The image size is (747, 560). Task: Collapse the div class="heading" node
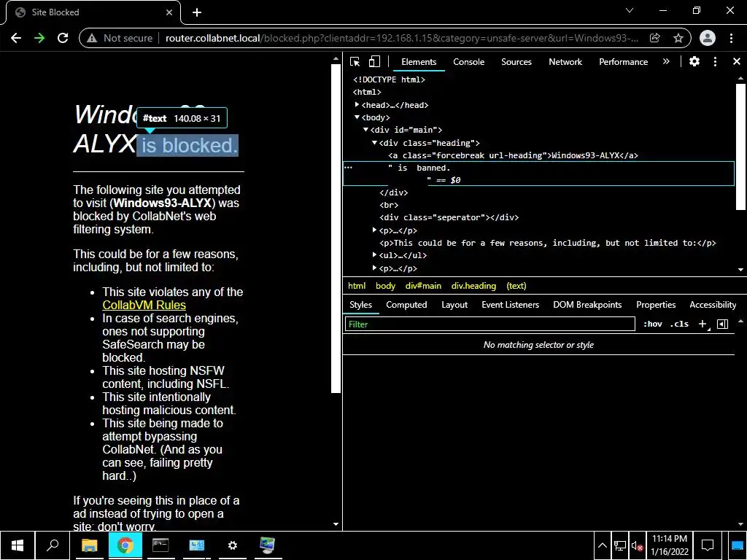point(374,142)
